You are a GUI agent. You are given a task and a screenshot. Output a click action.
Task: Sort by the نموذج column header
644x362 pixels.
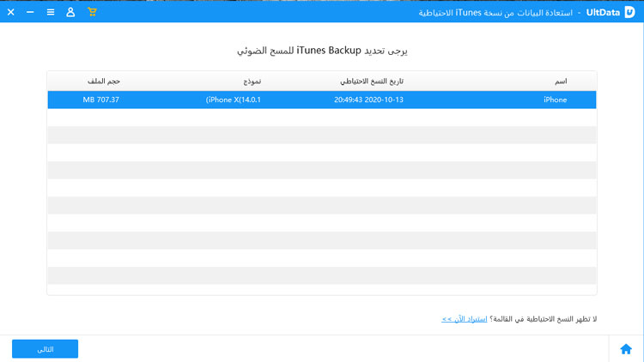coord(252,81)
